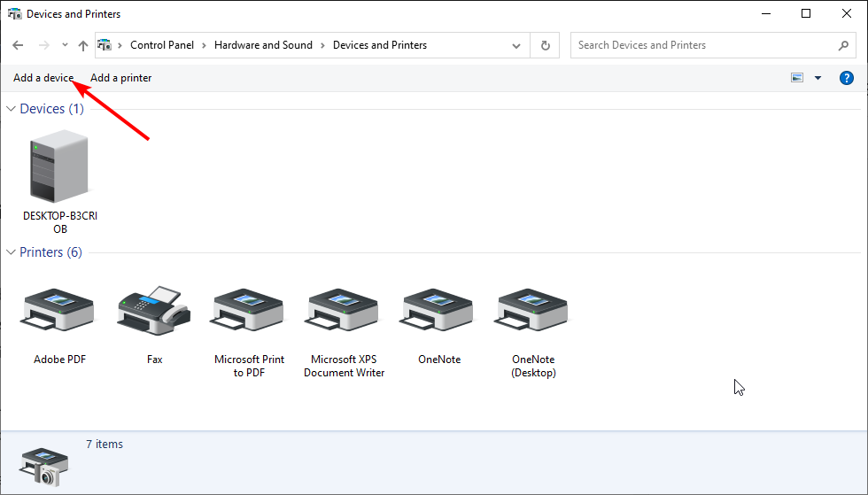Click the details pane printer-camera icon
The image size is (868, 495).
tap(44, 467)
